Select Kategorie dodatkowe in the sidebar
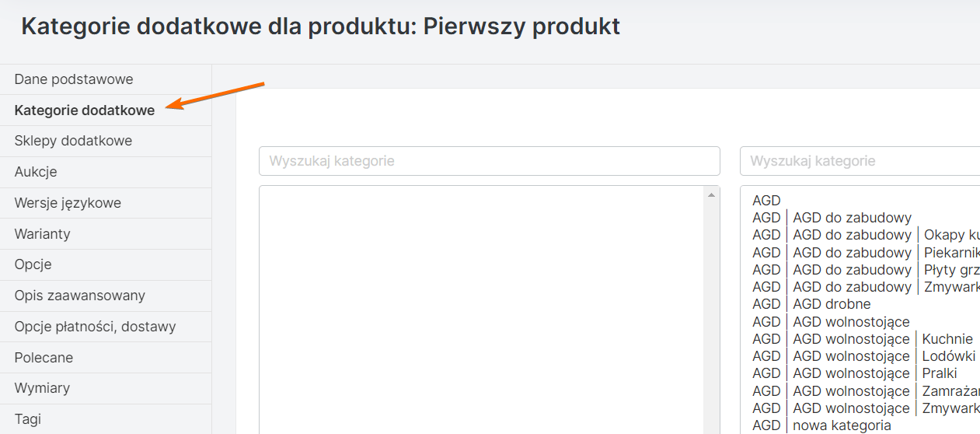 tap(84, 110)
